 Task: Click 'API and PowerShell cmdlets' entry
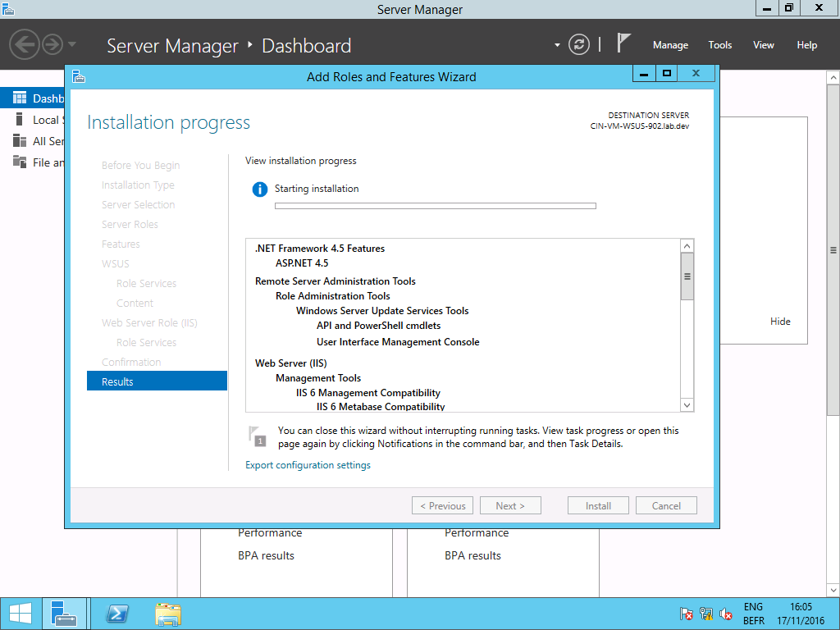[x=379, y=325]
